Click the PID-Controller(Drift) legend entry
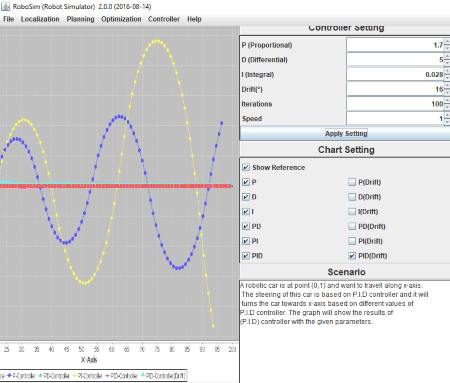 click(x=163, y=376)
